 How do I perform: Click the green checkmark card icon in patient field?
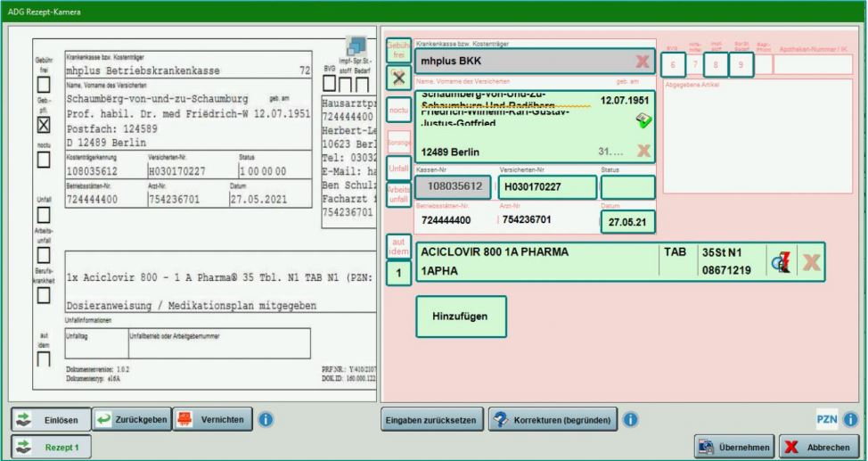point(643,120)
